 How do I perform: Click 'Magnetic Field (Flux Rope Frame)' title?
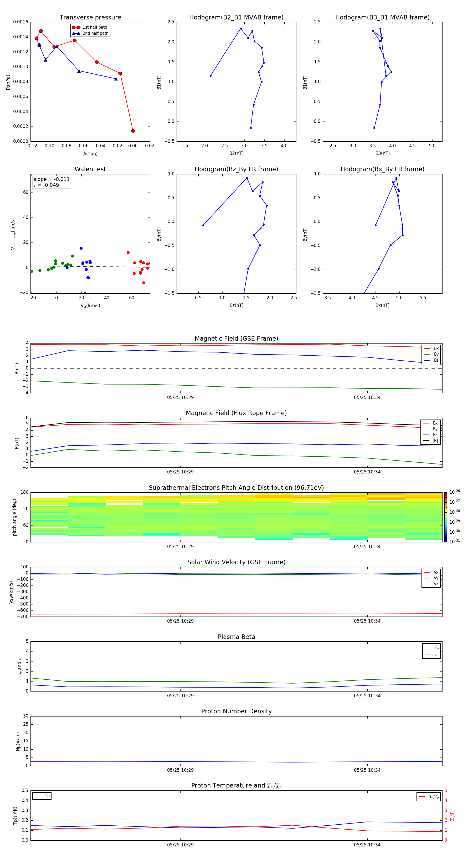(236, 413)
